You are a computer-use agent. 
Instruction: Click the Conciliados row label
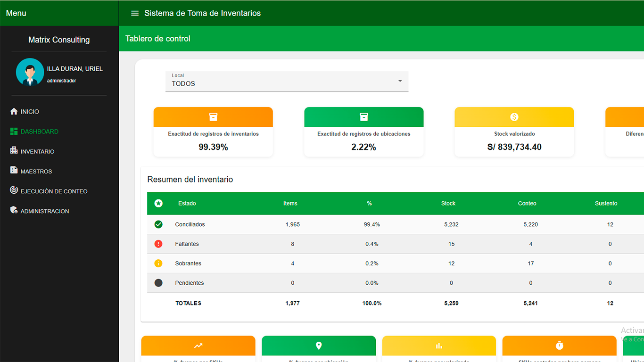(190, 224)
